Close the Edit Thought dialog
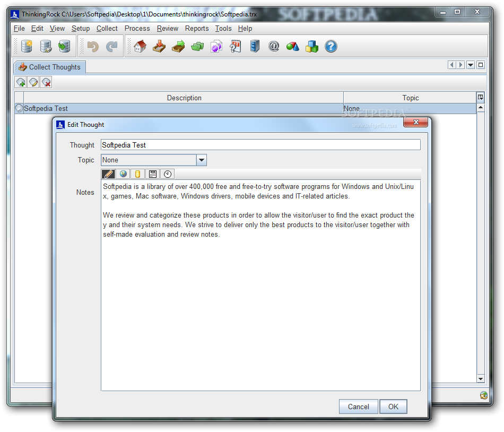The image size is (504, 432). [415, 122]
